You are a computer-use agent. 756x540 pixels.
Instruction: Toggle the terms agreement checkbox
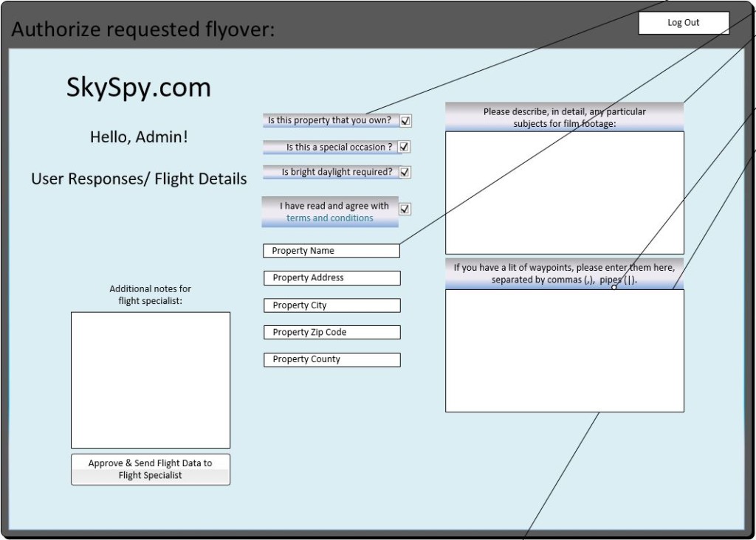coord(405,209)
